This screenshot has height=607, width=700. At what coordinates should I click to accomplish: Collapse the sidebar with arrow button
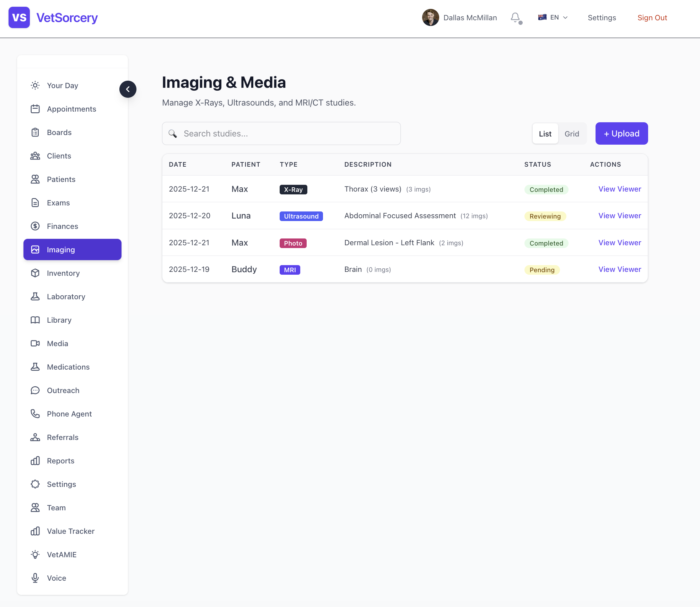pos(128,89)
